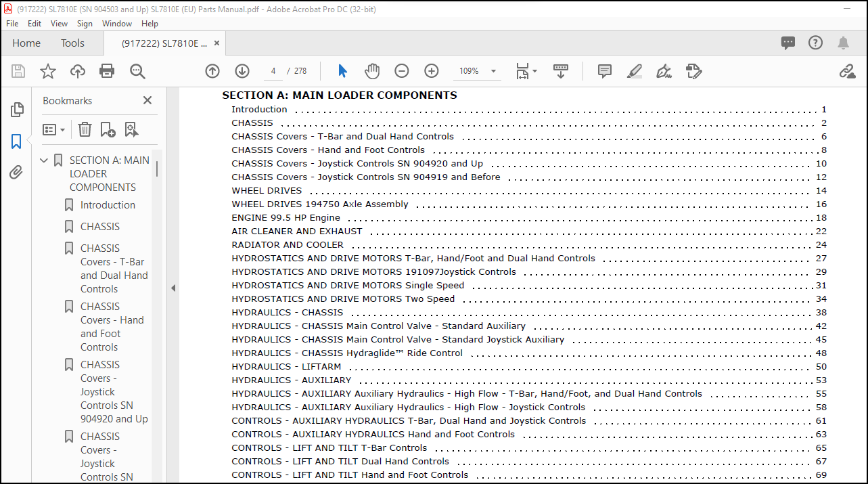868x484 pixels.
Task: Click HYDRAULICS - AUXILIARY page 53 entry
Action: 292,380
